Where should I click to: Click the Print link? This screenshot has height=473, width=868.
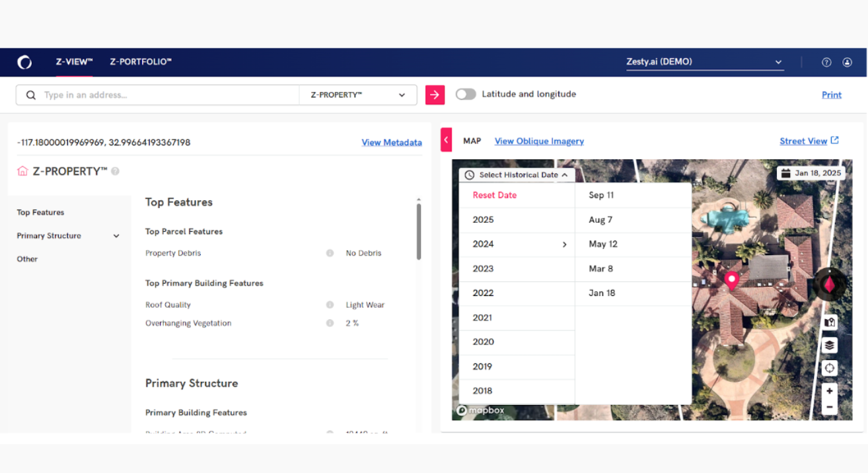pos(832,95)
